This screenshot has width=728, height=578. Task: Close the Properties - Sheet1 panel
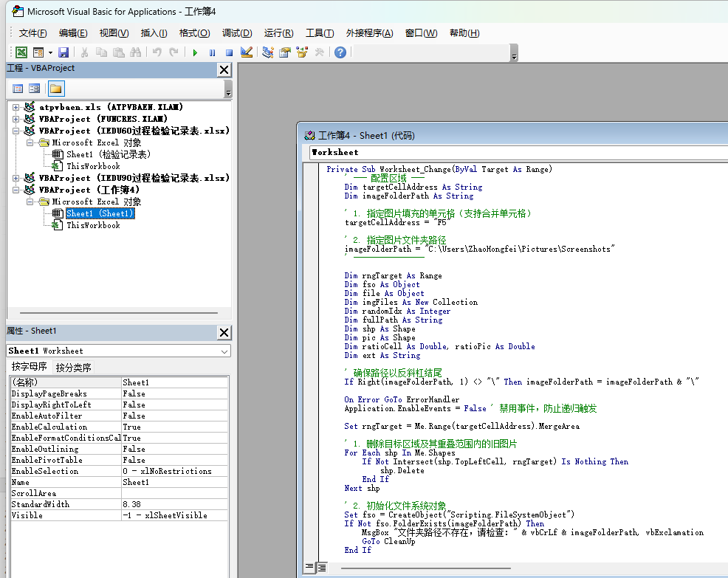pyautogui.click(x=224, y=332)
